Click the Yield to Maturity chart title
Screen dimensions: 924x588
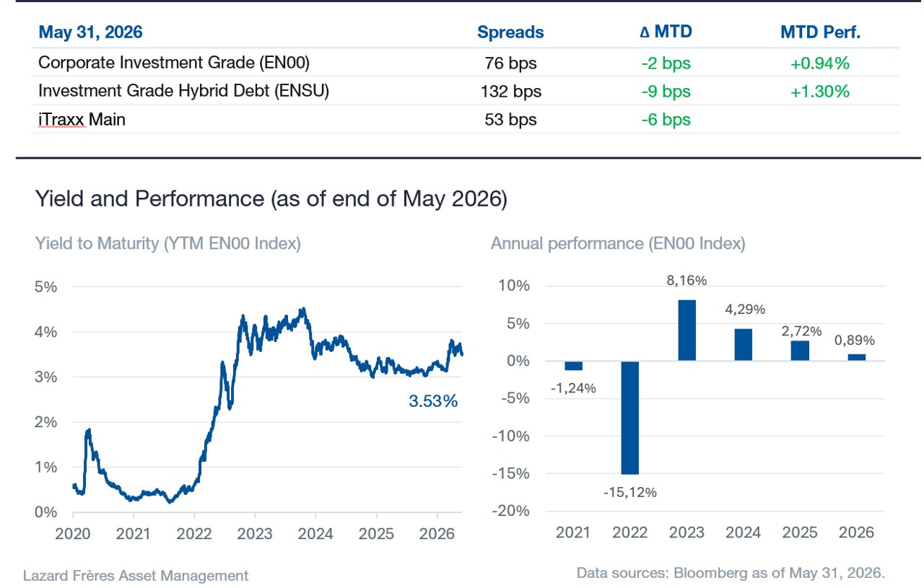pos(168,244)
